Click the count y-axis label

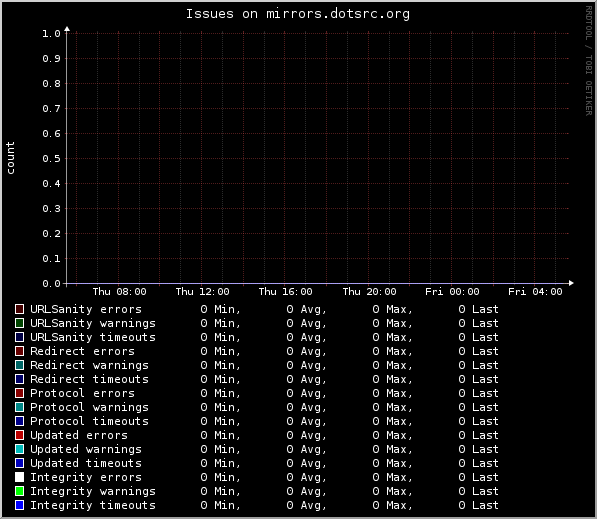tap(10, 158)
